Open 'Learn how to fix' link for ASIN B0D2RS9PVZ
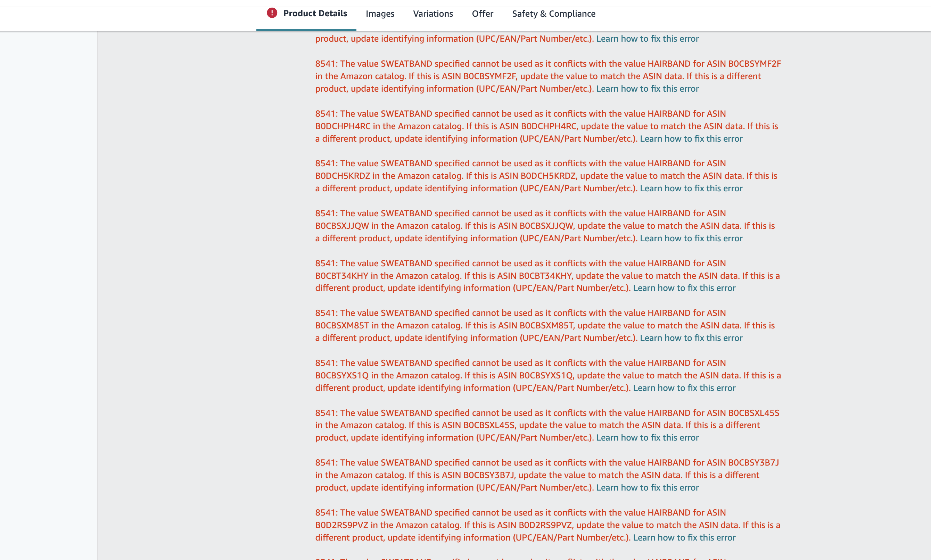This screenshot has height=560, width=931. [684, 537]
